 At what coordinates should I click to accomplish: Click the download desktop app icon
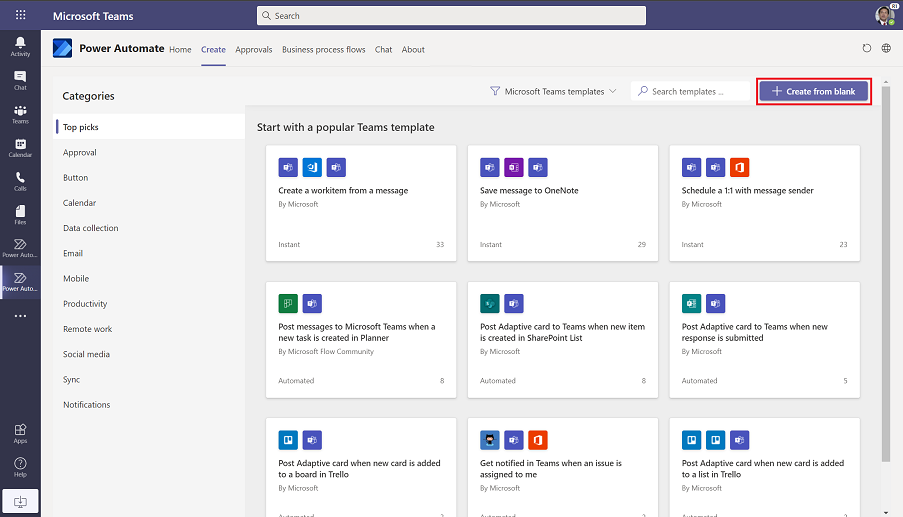(x=20, y=501)
